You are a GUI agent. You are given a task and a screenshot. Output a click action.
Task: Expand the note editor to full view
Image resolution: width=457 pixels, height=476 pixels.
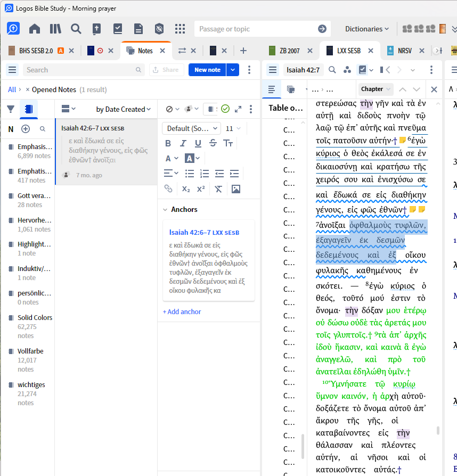point(238,109)
